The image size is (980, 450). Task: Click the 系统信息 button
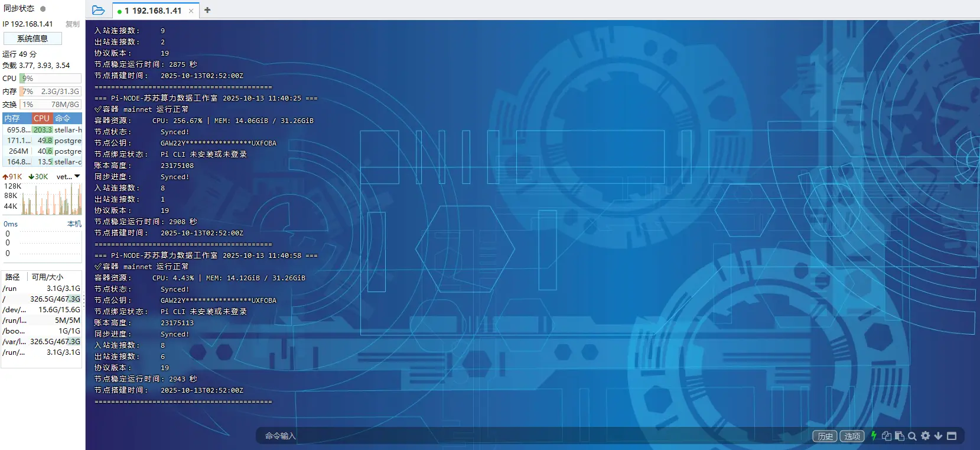point(32,38)
